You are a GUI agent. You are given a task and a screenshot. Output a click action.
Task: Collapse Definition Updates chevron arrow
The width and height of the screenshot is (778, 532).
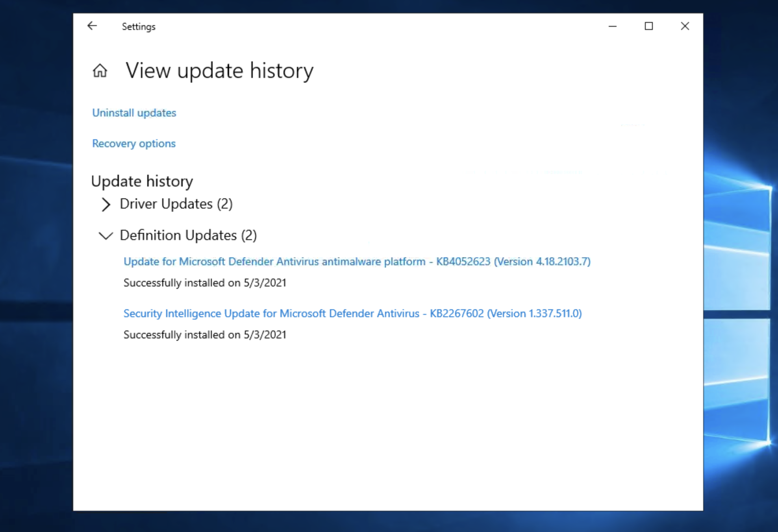(x=105, y=235)
